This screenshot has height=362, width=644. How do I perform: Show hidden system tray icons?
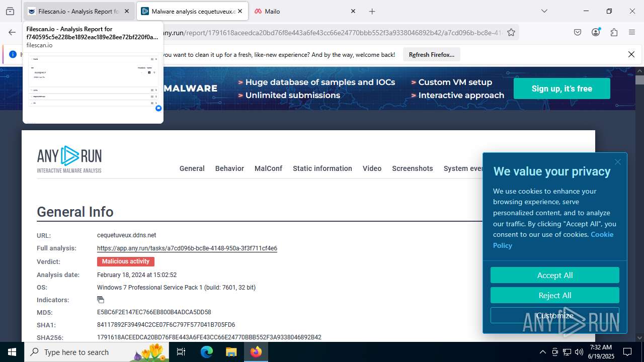[x=542, y=352]
